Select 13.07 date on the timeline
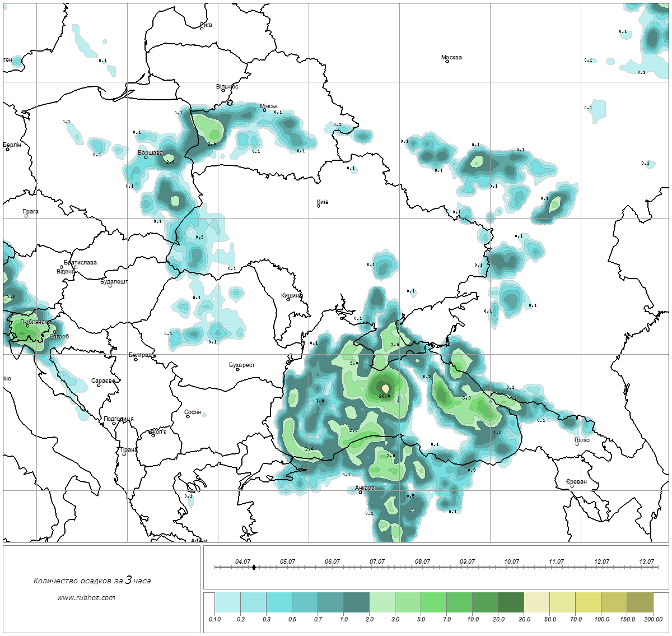Image resolution: width=672 pixels, height=636 pixels. click(646, 561)
